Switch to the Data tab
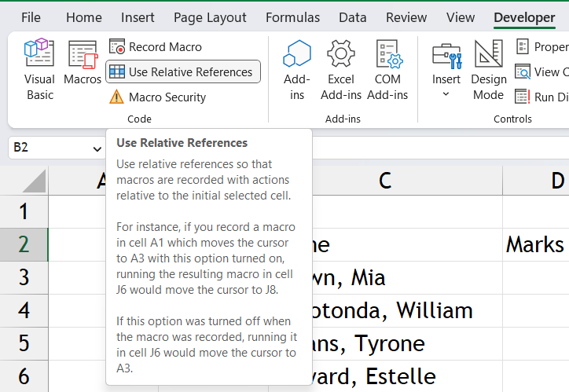569x392 pixels. tap(352, 17)
